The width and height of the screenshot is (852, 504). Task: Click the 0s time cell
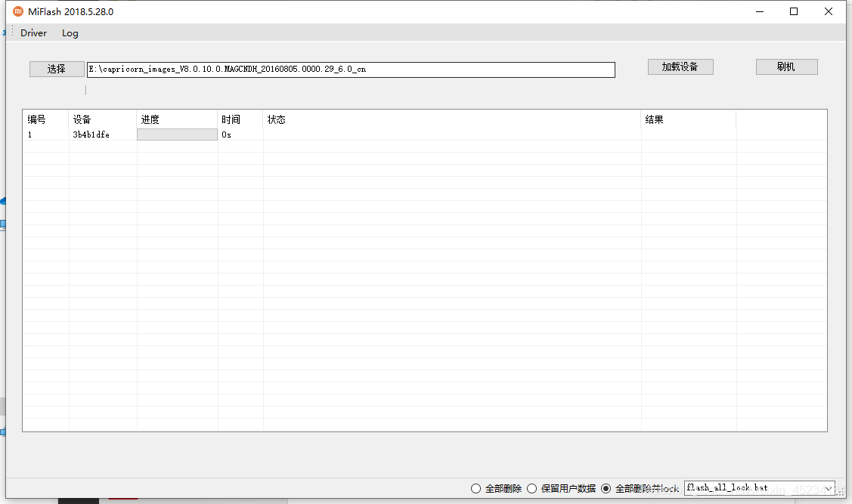coord(240,135)
